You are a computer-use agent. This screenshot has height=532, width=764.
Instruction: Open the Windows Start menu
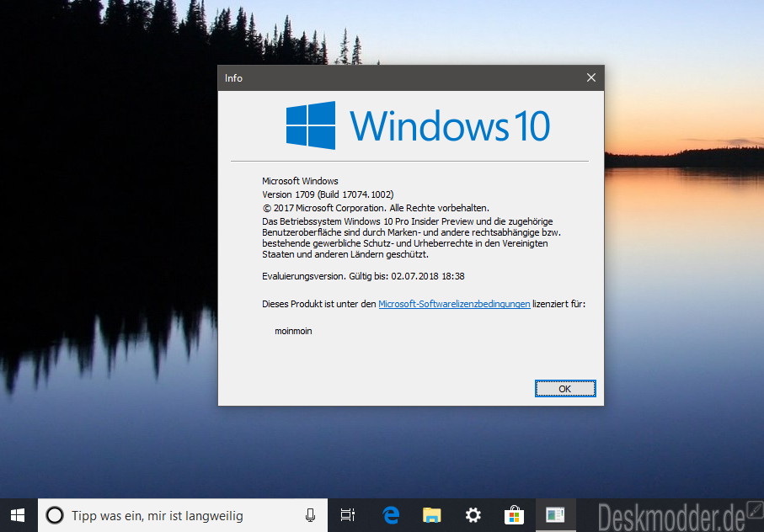[x=18, y=515]
